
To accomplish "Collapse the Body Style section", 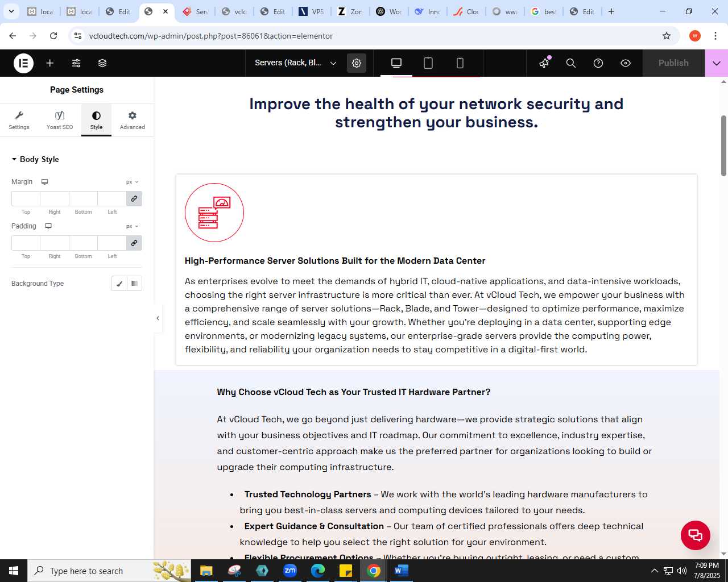I will coord(35,159).
